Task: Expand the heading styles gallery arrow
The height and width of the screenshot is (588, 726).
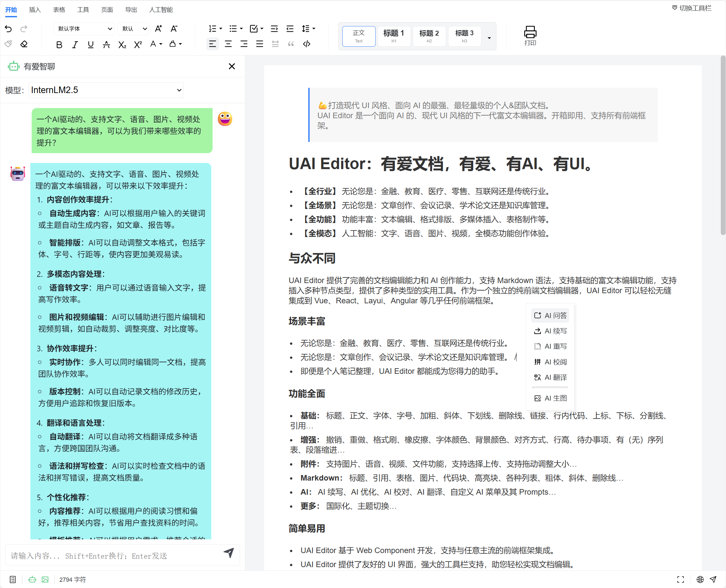Action: pos(489,37)
